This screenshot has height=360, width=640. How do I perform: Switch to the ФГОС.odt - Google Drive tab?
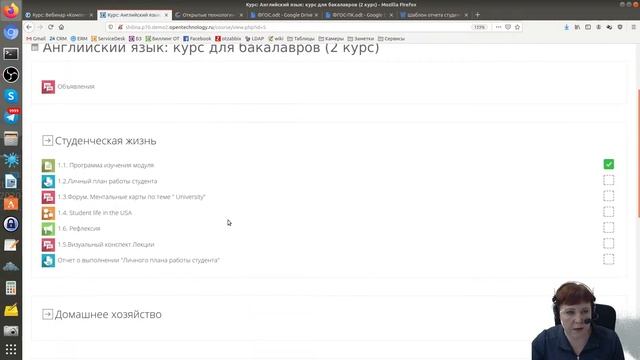click(284, 15)
